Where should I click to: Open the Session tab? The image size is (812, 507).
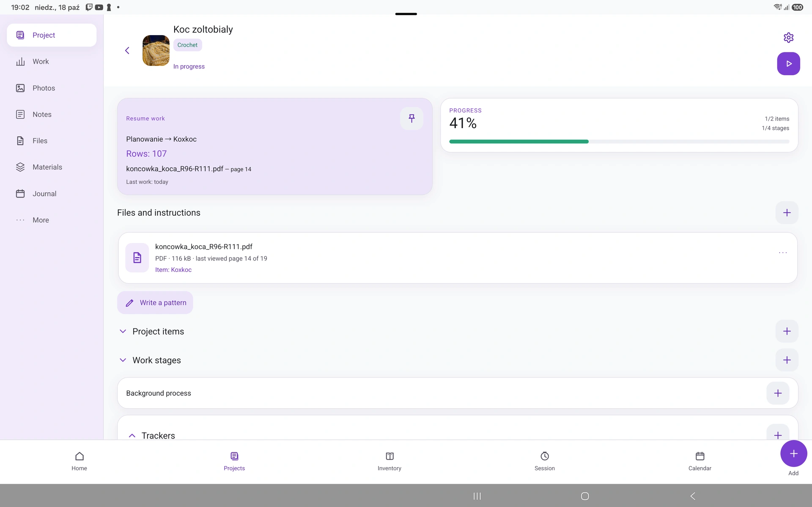point(545,461)
